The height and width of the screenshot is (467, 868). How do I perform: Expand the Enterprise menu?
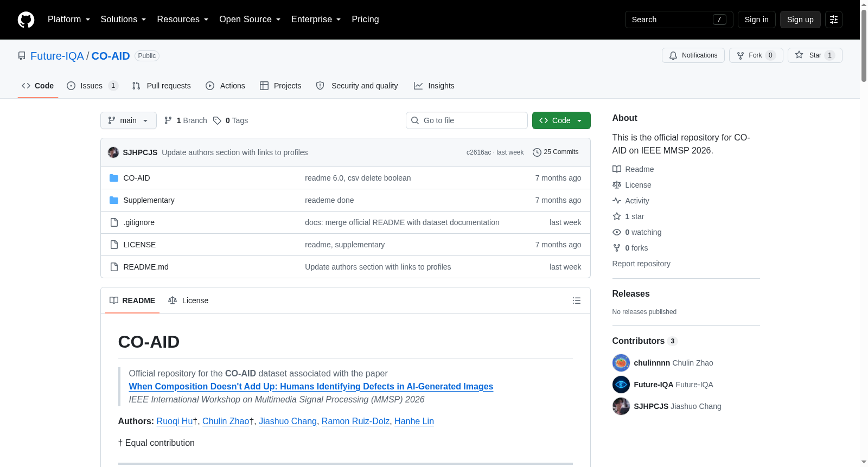(316, 20)
